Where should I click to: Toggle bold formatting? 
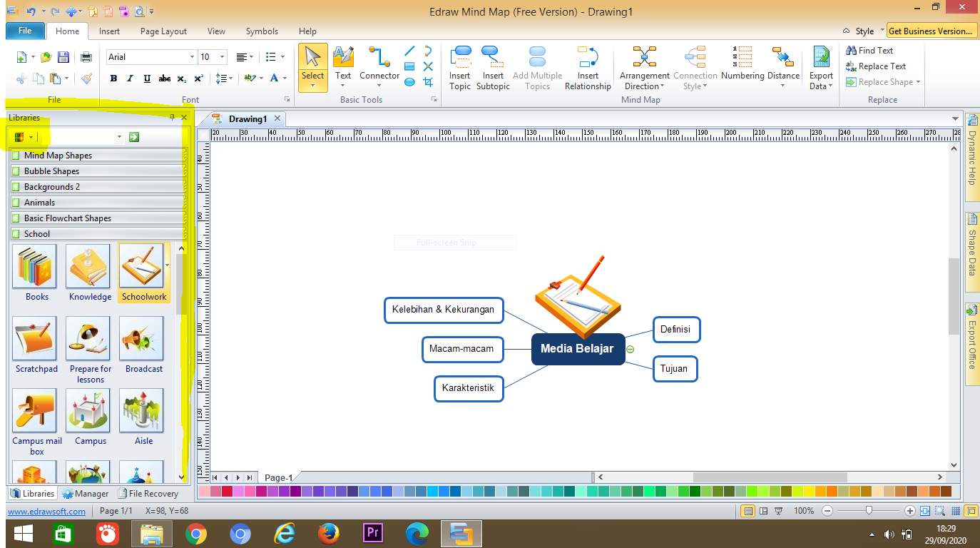click(x=113, y=78)
